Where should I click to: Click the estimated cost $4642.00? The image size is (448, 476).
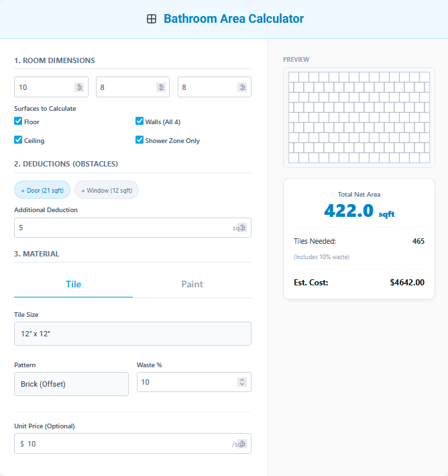pos(407,283)
